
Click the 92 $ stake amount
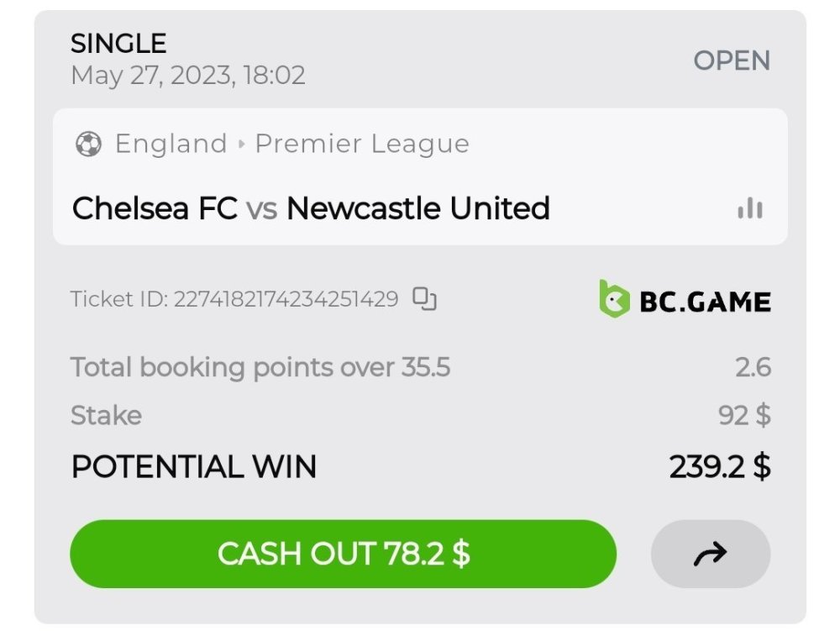[744, 415]
